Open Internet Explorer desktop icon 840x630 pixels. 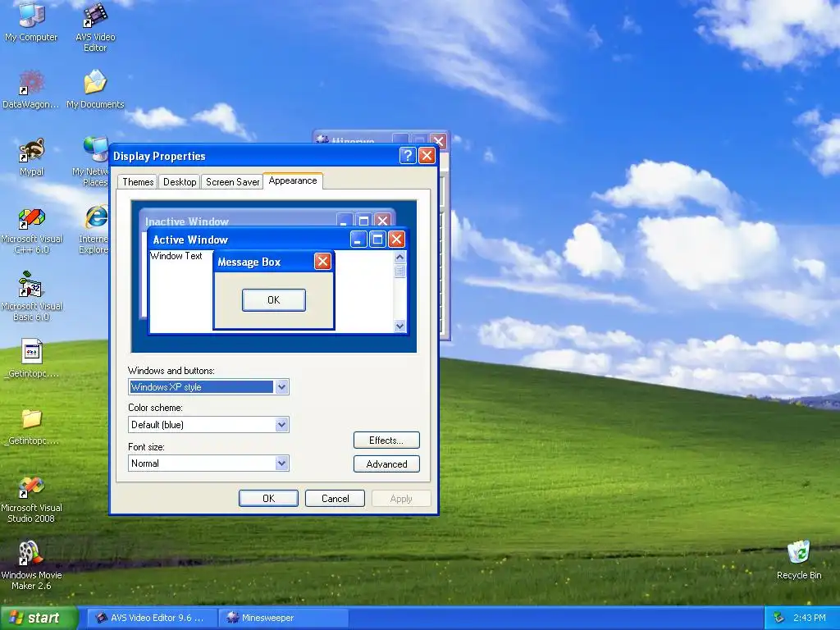click(94, 228)
